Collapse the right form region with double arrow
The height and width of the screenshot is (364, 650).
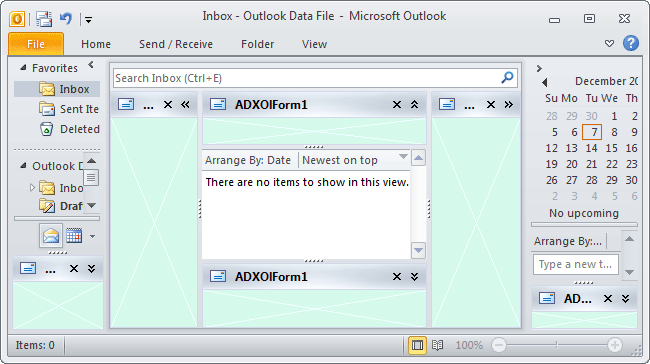tap(509, 104)
